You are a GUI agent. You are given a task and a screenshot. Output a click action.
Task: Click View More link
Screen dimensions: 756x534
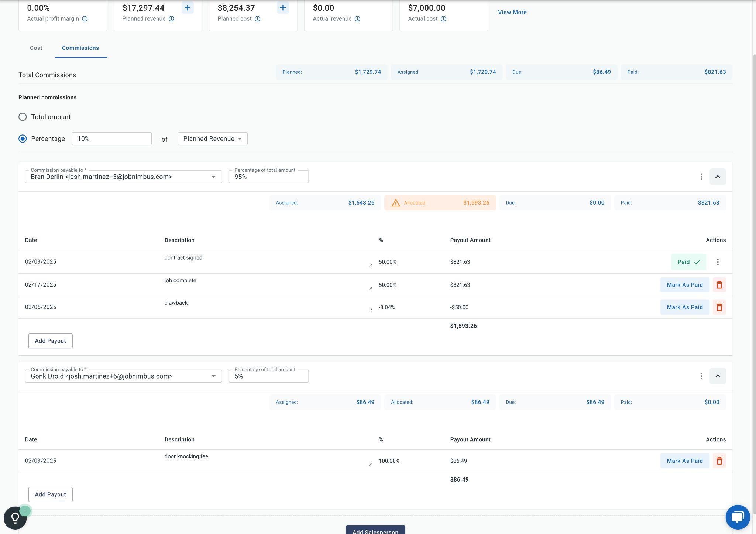pyautogui.click(x=512, y=12)
